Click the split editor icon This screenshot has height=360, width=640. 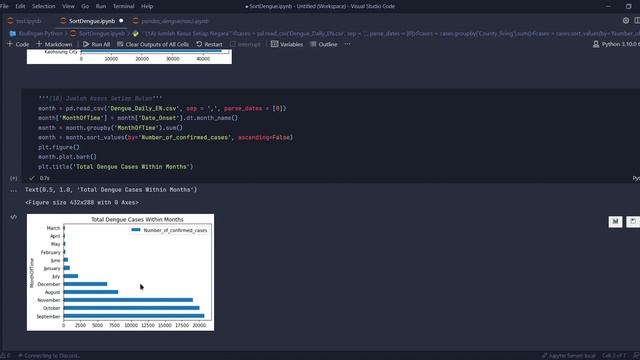click(637, 20)
